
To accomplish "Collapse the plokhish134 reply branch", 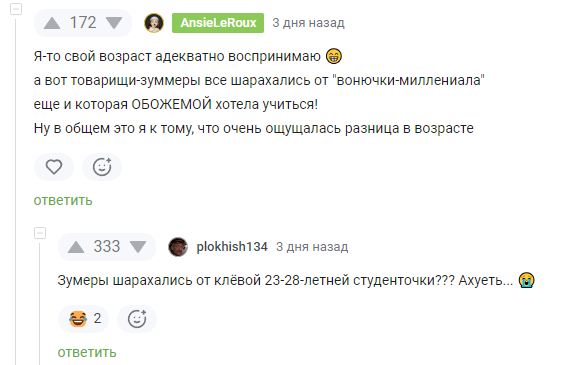I will 40,233.
